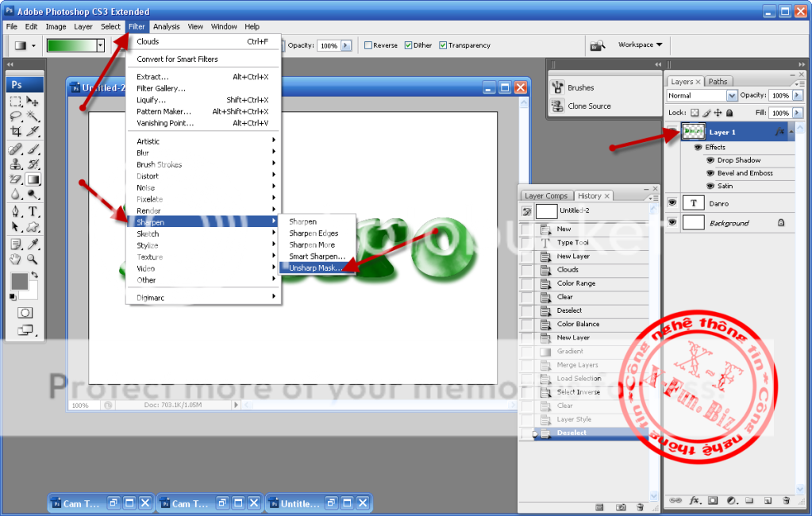Select the Healing Brush tool
Viewport: 812px width, 516px height.
16,149
